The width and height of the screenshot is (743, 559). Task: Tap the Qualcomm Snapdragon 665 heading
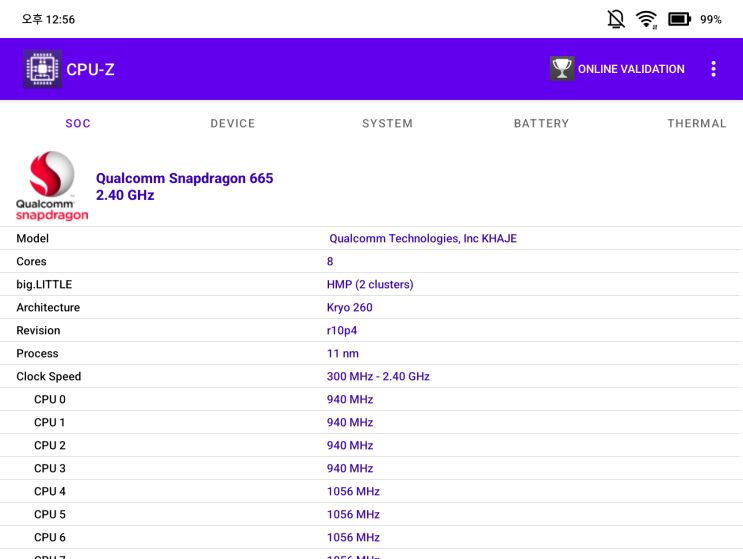pos(184,178)
